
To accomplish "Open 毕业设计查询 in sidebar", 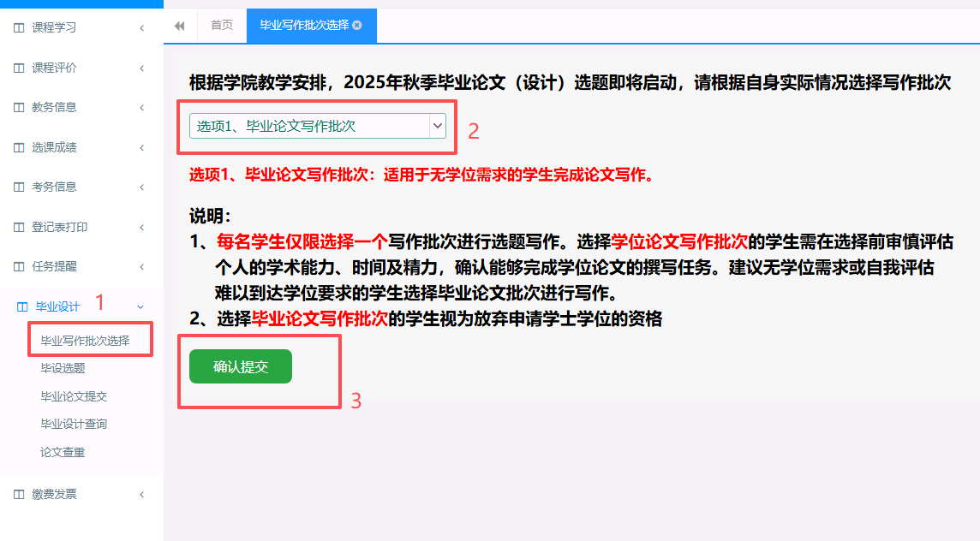I will click(74, 424).
